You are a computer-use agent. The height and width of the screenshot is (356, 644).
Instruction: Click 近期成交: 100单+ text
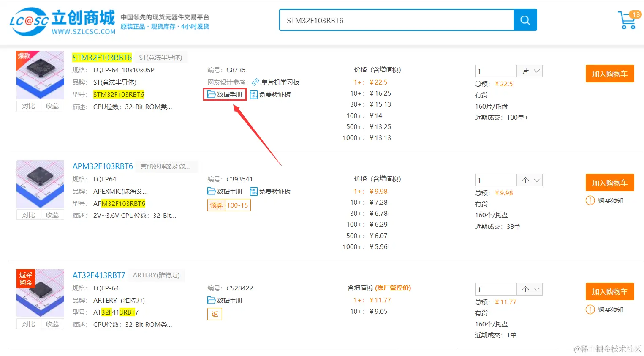(x=501, y=118)
